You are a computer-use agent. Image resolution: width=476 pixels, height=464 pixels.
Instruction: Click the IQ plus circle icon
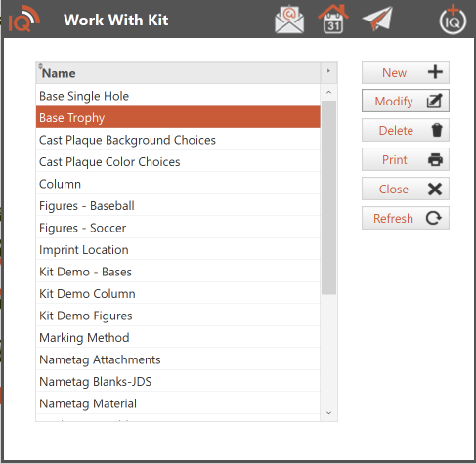[453, 20]
